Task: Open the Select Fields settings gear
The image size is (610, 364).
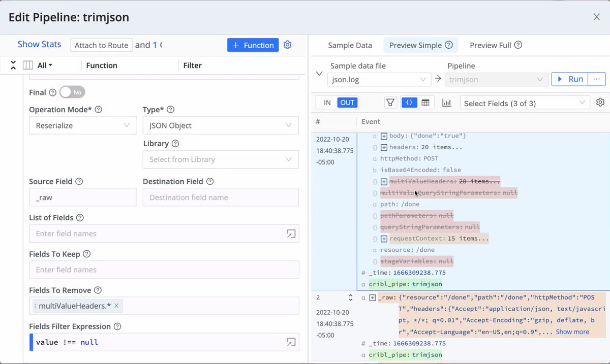Action: click(x=600, y=103)
